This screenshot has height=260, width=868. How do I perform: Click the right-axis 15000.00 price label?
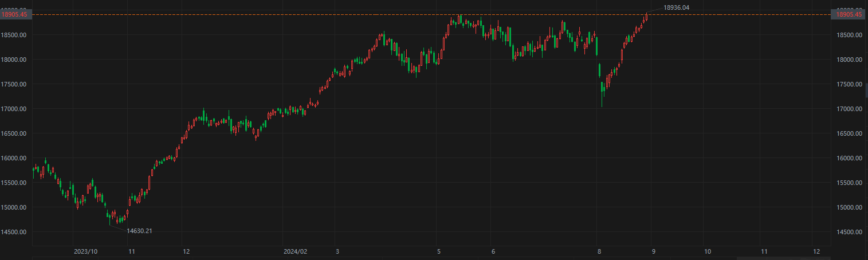[x=850, y=207]
